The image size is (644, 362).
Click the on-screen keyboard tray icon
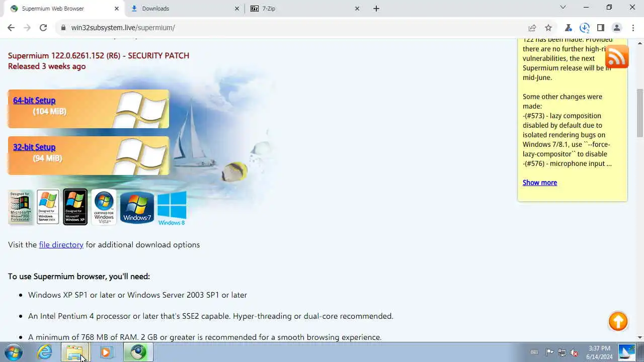click(x=534, y=352)
